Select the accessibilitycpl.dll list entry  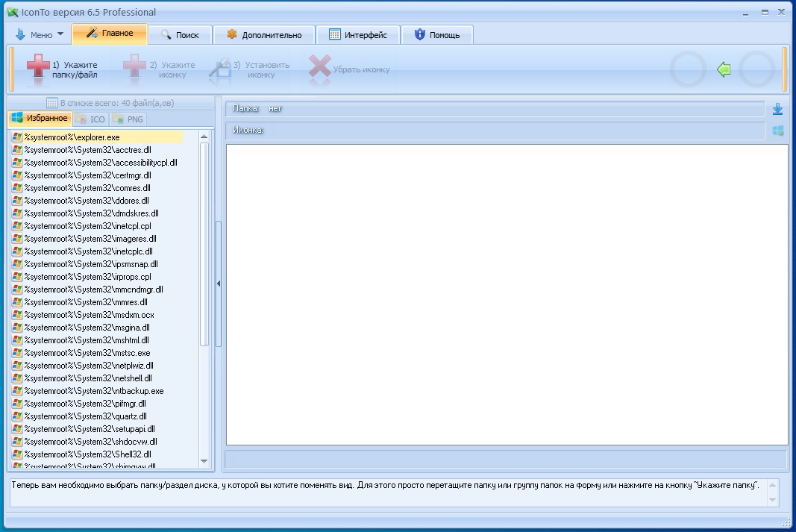(x=95, y=163)
